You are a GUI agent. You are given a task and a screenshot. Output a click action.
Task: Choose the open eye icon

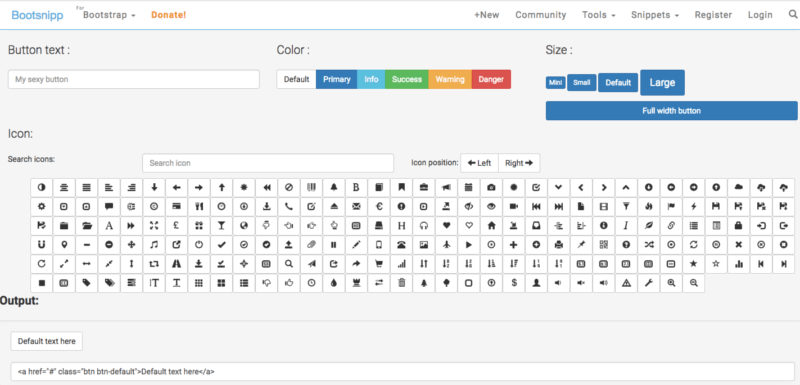[491, 207]
